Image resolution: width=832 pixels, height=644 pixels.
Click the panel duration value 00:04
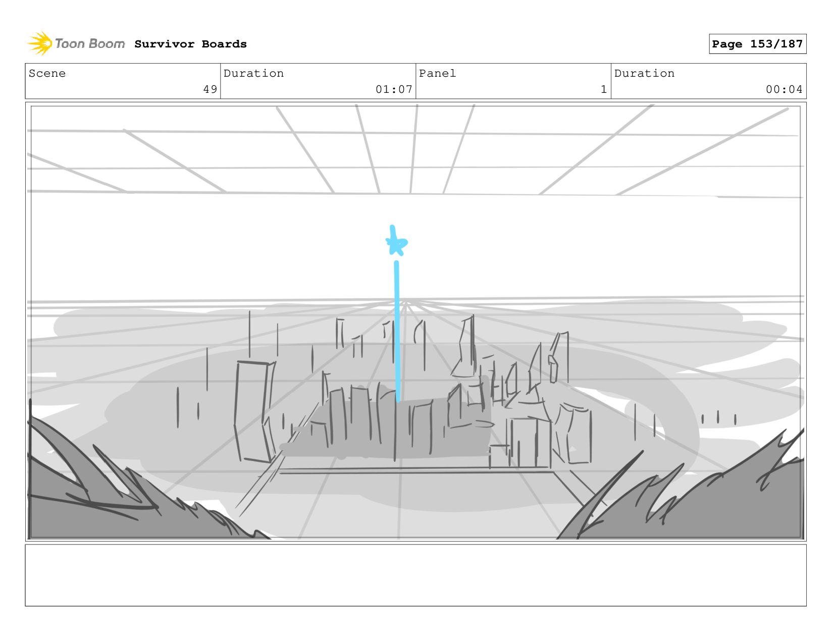(784, 89)
